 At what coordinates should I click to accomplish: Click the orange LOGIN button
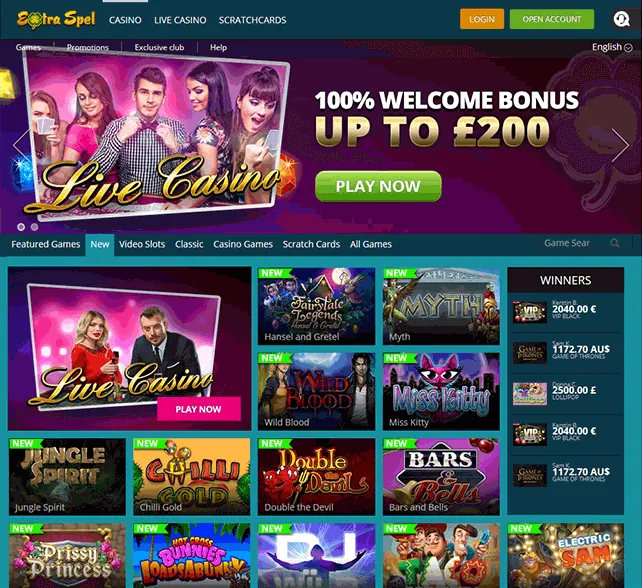coord(482,19)
